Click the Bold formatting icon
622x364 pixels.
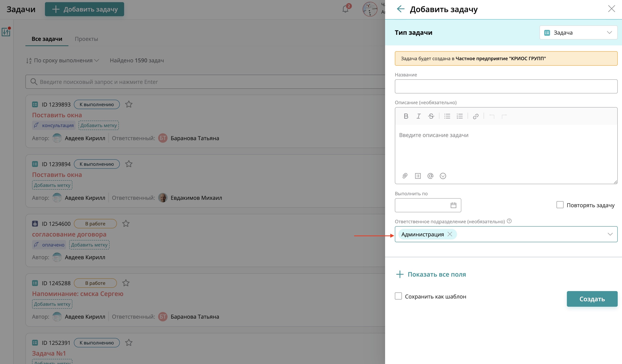click(406, 116)
